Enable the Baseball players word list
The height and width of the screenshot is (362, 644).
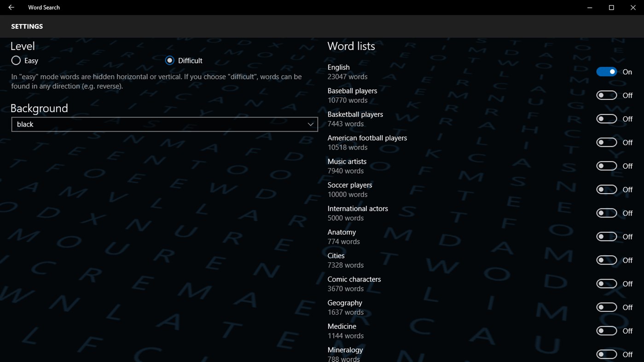click(606, 95)
